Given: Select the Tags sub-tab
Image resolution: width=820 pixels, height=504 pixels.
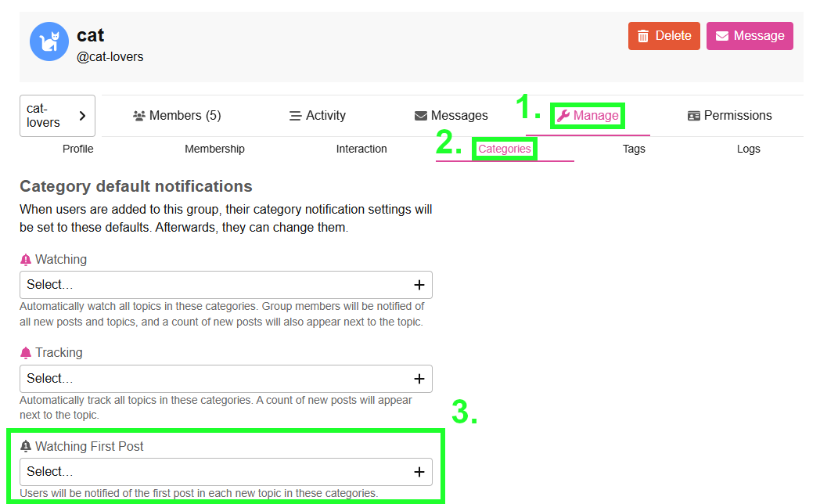Looking at the screenshot, I should [634, 149].
